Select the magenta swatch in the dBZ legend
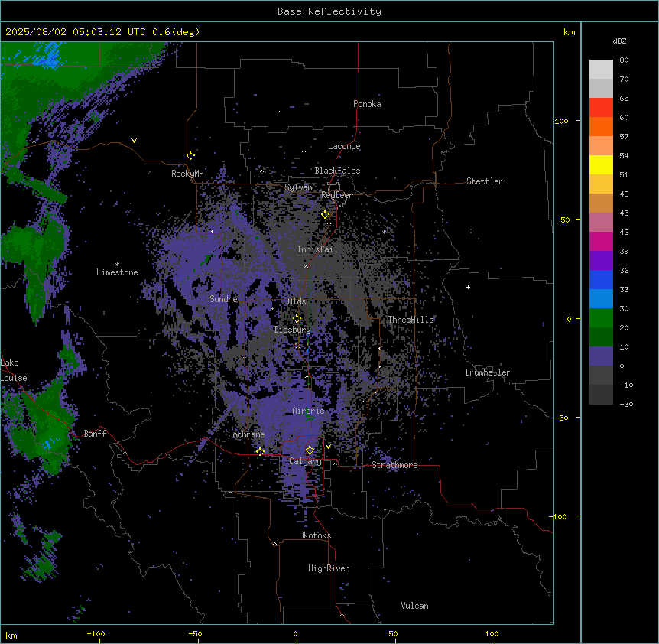This screenshot has width=659, height=644. (601, 241)
